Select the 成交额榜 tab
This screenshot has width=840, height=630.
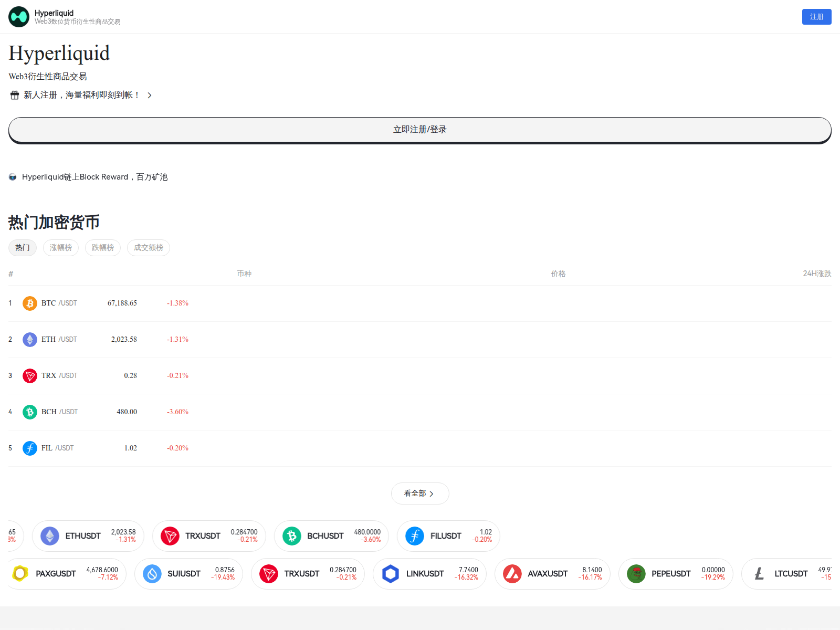[x=148, y=247]
